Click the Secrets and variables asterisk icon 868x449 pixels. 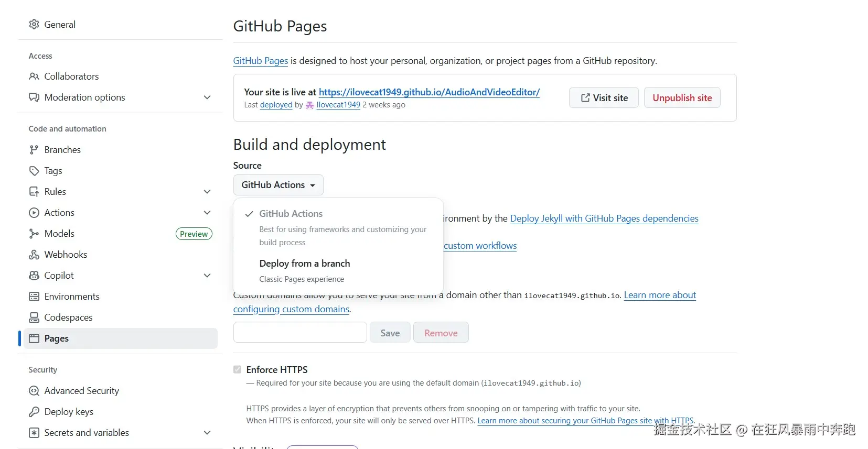click(34, 433)
